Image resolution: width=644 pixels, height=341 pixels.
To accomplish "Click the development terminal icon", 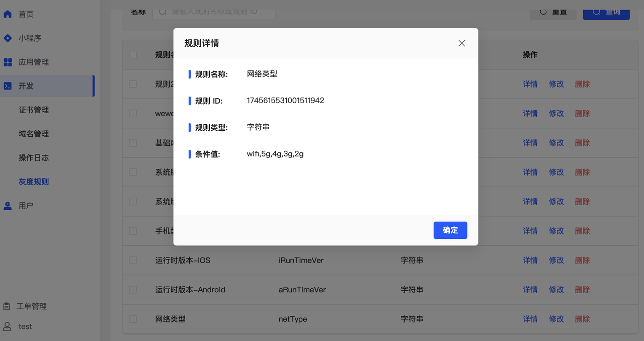I will tap(8, 86).
